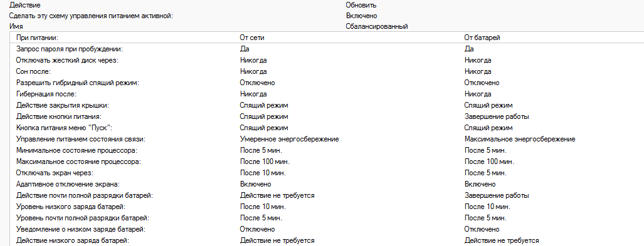Click 'Завершение работы' for power button on battery
The image size is (644, 246).
[497, 117]
